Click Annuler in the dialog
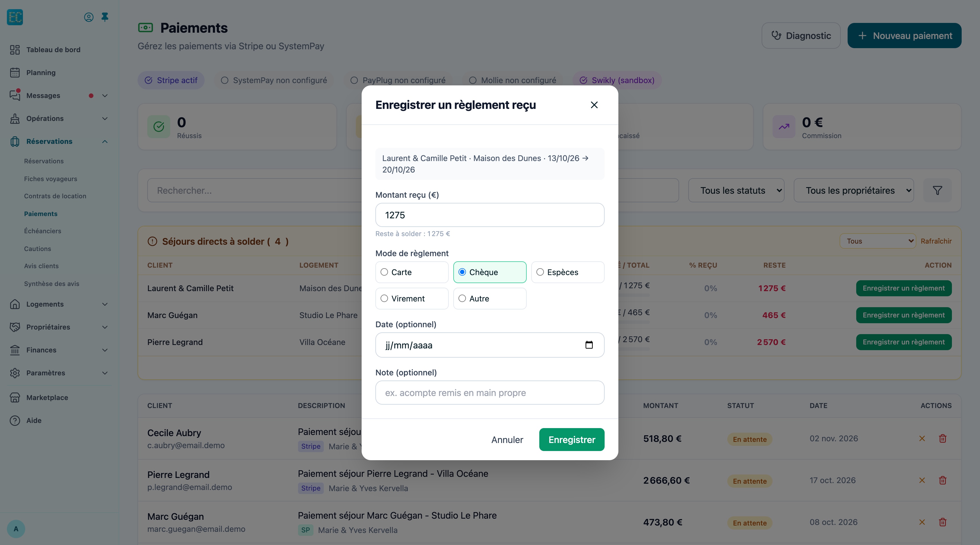Screen dimensions: 980x545 click(x=507, y=440)
